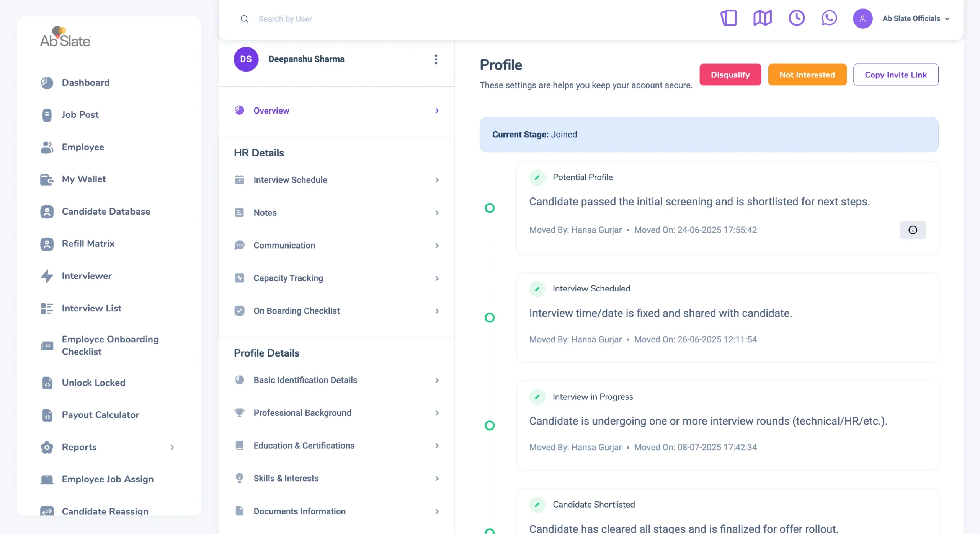Click the tablet-shaped icon in header
Viewport: 980px width, 534px height.
(x=728, y=18)
